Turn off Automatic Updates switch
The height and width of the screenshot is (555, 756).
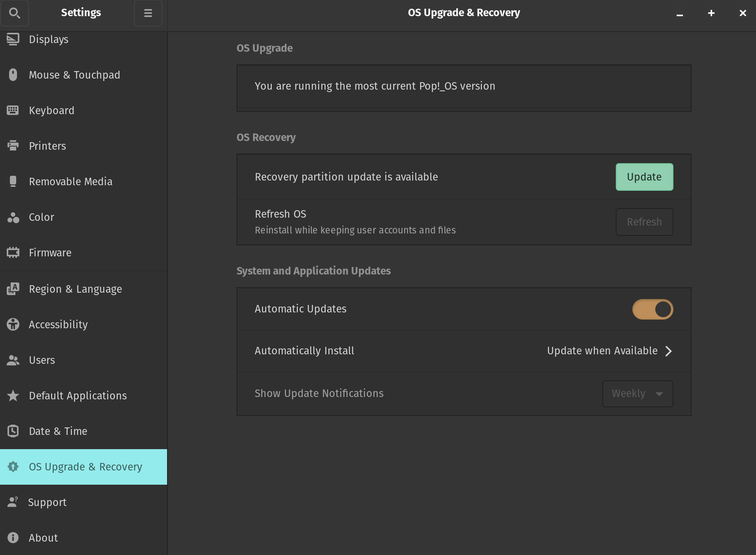click(653, 309)
